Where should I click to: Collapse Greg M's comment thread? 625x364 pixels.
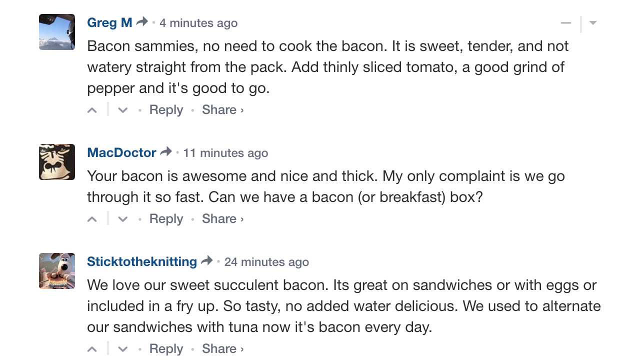(x=566, y=23)
